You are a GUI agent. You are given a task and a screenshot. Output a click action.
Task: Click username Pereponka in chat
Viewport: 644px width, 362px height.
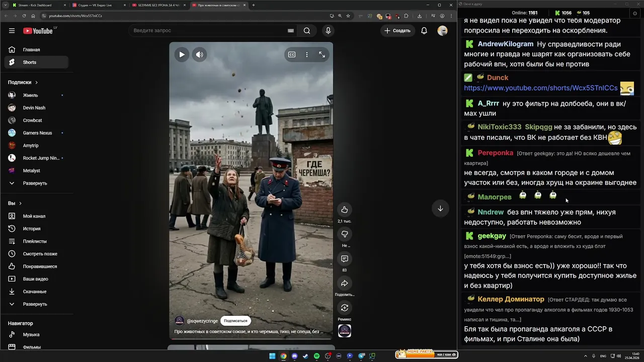click(x=496, y=153)
